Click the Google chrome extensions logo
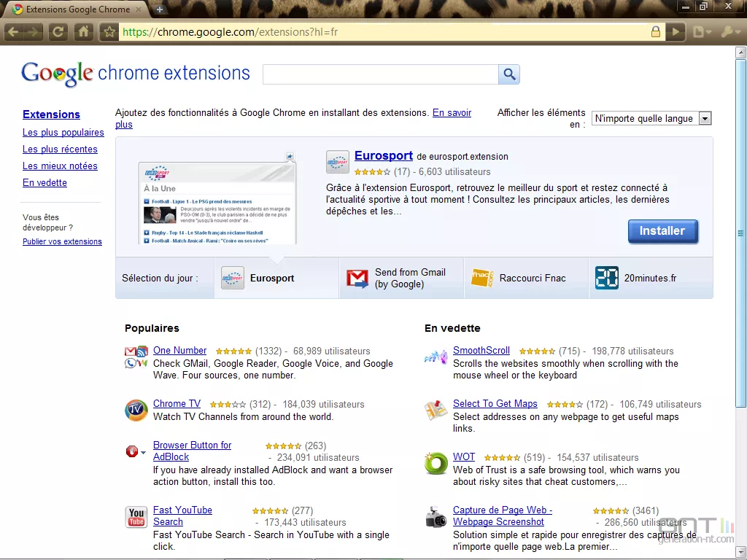 pyautogui.click(x=136, y=74)
